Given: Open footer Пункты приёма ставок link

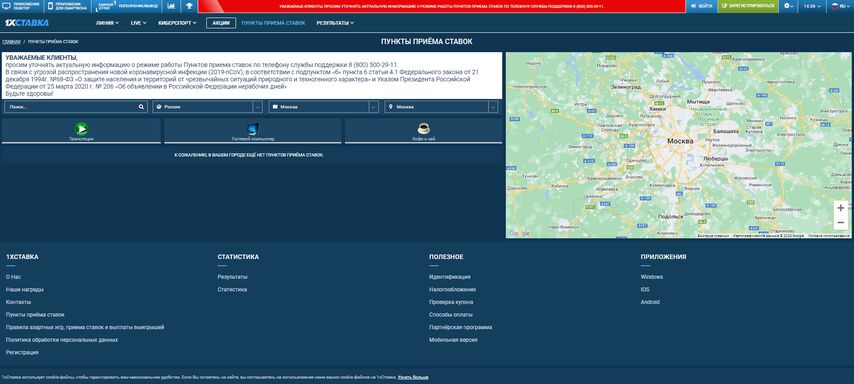Looking at the screenshot, I should pos(35,314).
